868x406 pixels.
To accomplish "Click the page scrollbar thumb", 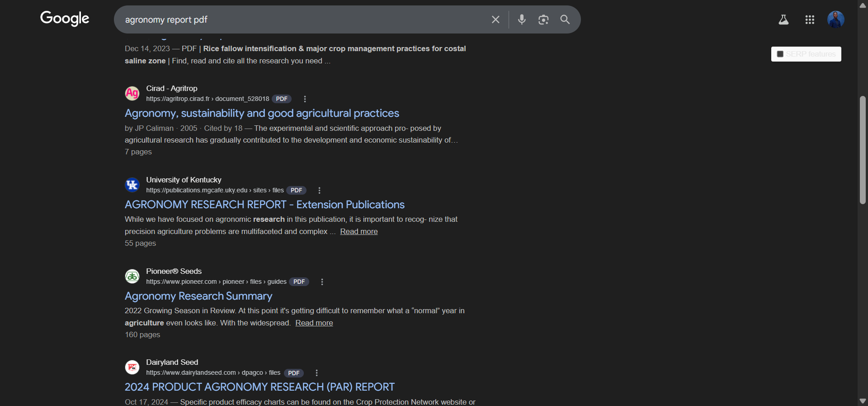I will pyautogui.click(x=863, y=150).
